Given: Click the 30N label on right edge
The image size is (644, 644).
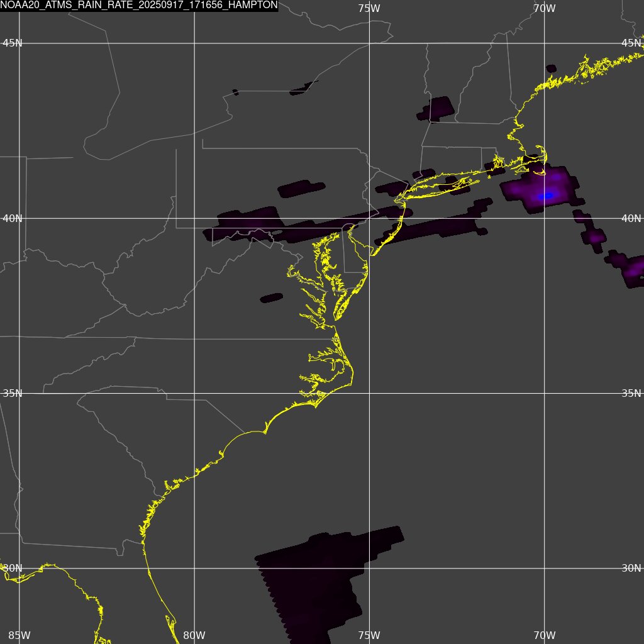Looking at the screenshot, I should click(631, 569).
